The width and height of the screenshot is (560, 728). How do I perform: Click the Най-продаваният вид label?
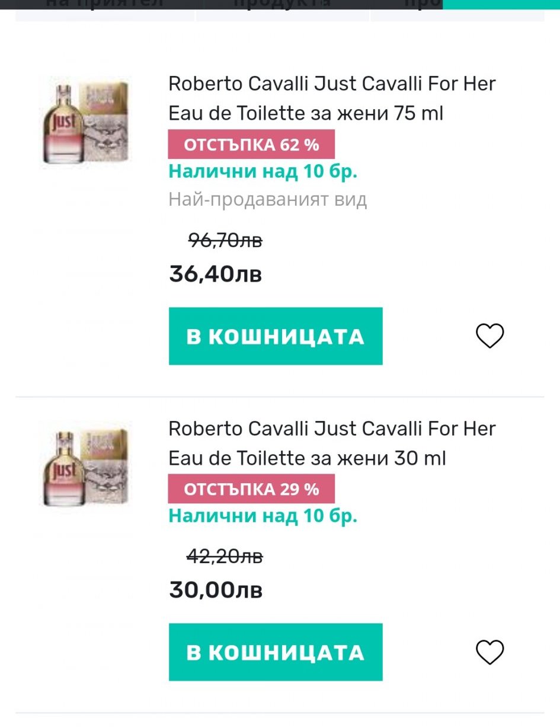coord(267,199)
